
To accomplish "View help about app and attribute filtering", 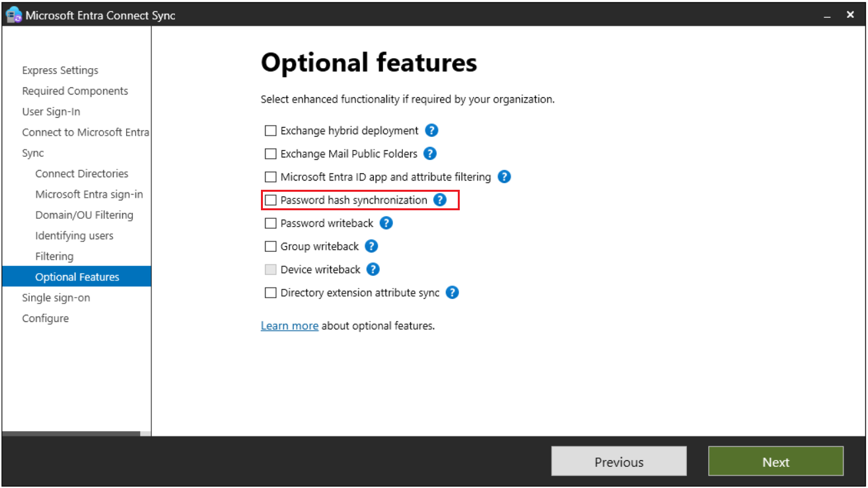I will (x=504, y=177).
